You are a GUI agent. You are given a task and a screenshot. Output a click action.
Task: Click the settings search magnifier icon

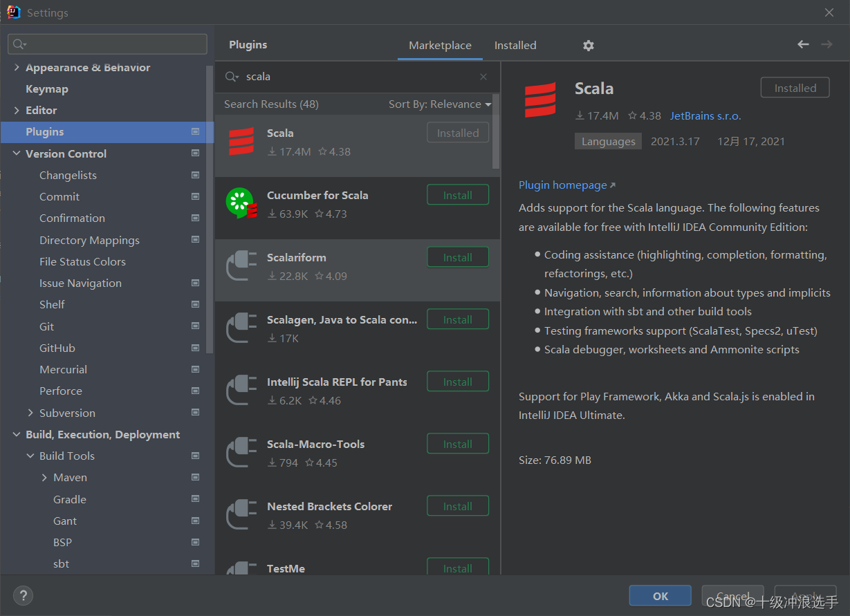click(19, 44)
